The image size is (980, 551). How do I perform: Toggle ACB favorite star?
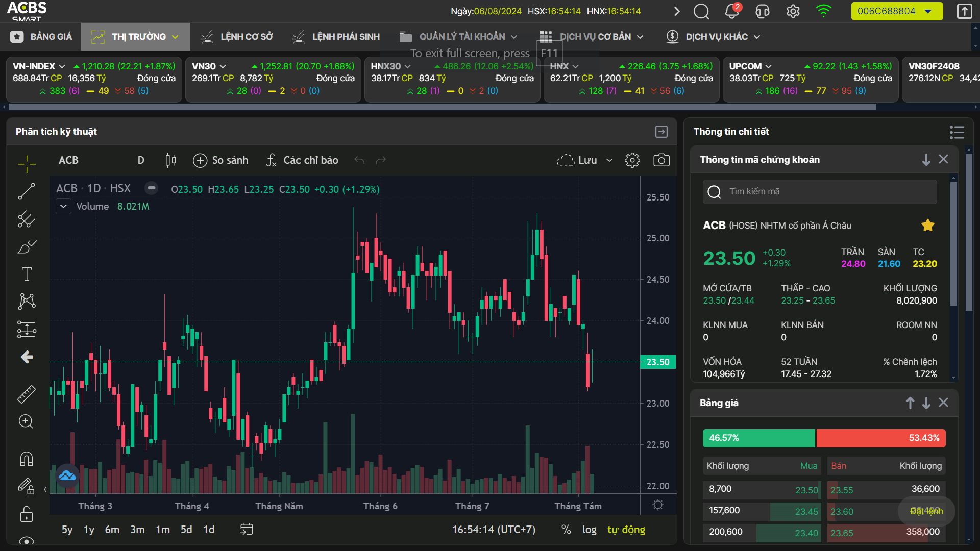click(x=928, y=225)
